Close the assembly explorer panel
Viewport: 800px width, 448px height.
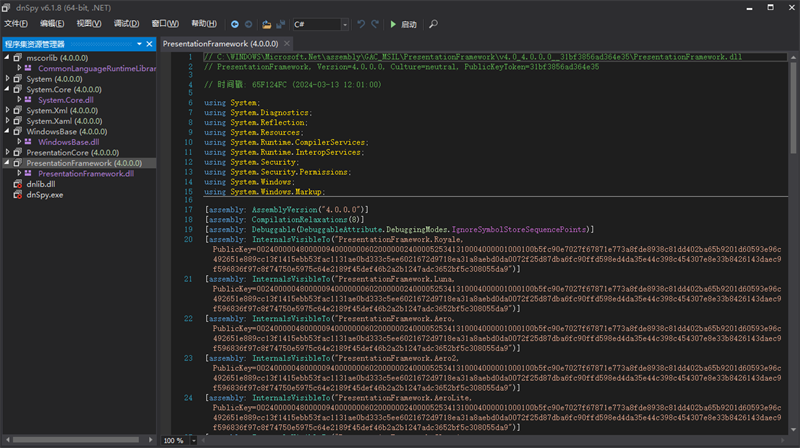(x=150, y=44)
